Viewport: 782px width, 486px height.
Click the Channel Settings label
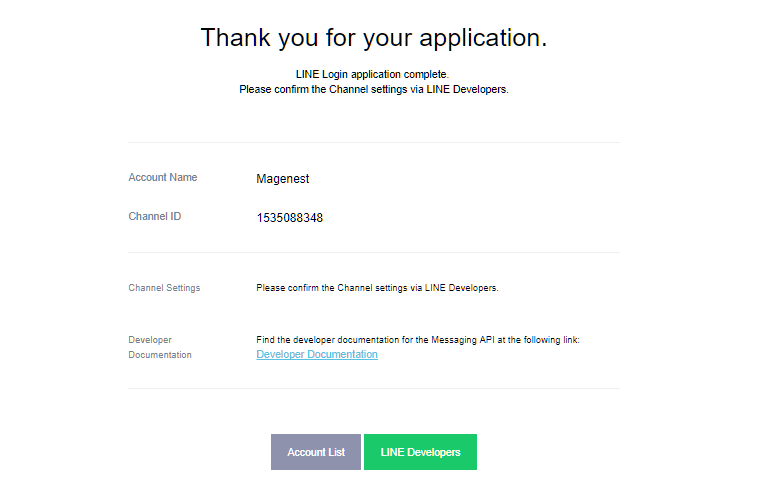[164, 288]
